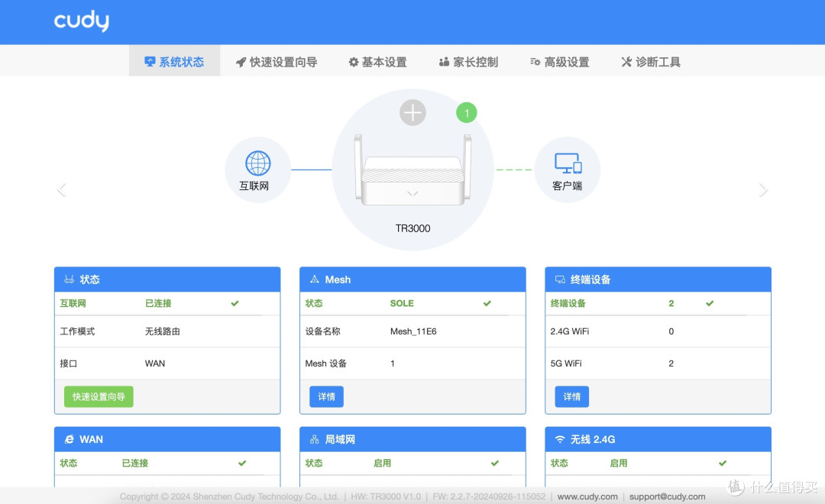Screen dimensions: 825x504
Task: Click the 无线 2.4G panel title
Action: point(593,439)
